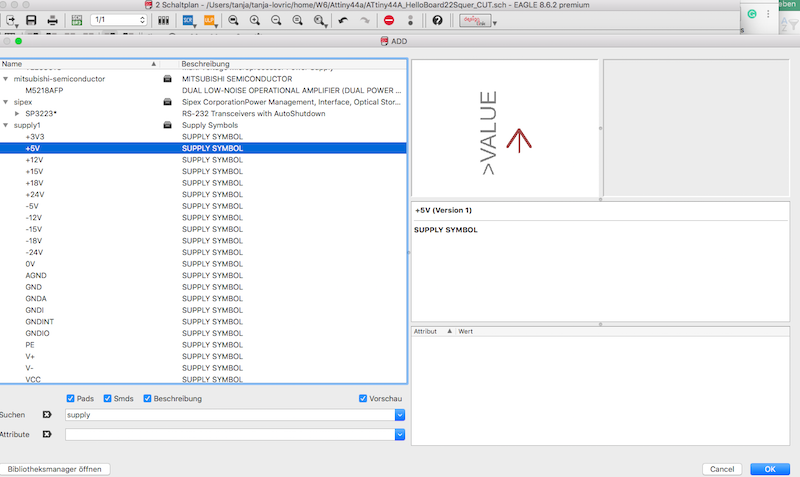Select the +24V supply symbol

pyautogui.click(x=203, y=194)
